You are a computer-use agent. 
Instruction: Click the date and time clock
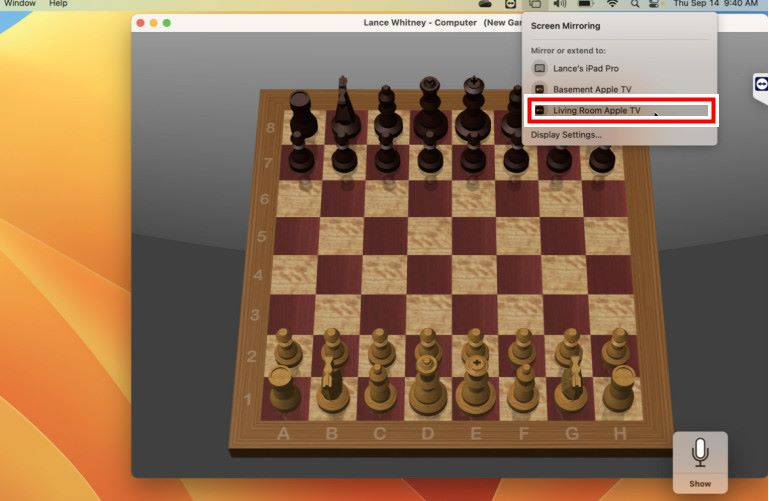pyautogui.click(x=715, y=4)
